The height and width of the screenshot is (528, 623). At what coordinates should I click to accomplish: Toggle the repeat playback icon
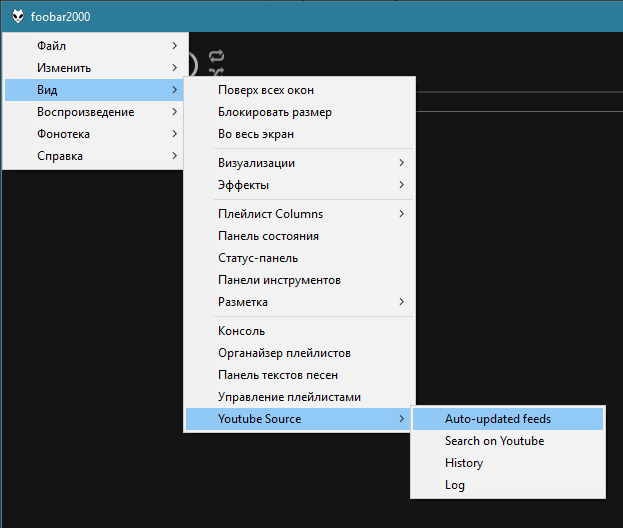point(217,56)
